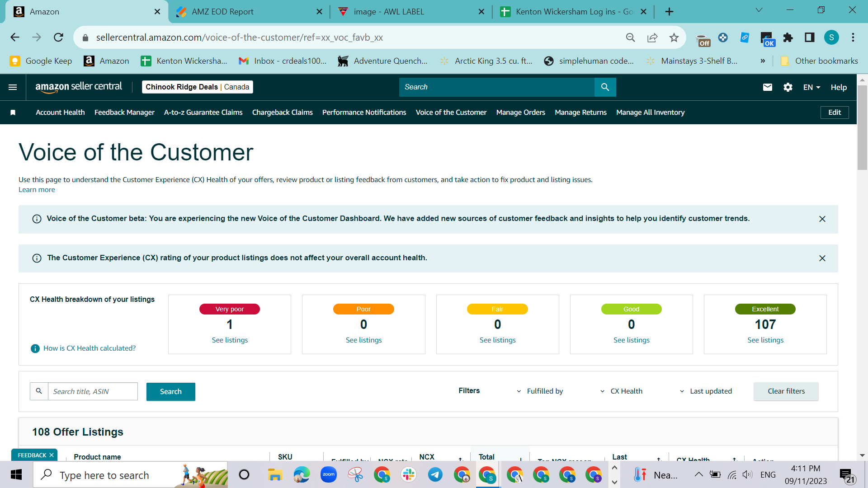The image size is (868, 488).
Task: Open the Chrome profile avatar S
Action: coord(831,38)
